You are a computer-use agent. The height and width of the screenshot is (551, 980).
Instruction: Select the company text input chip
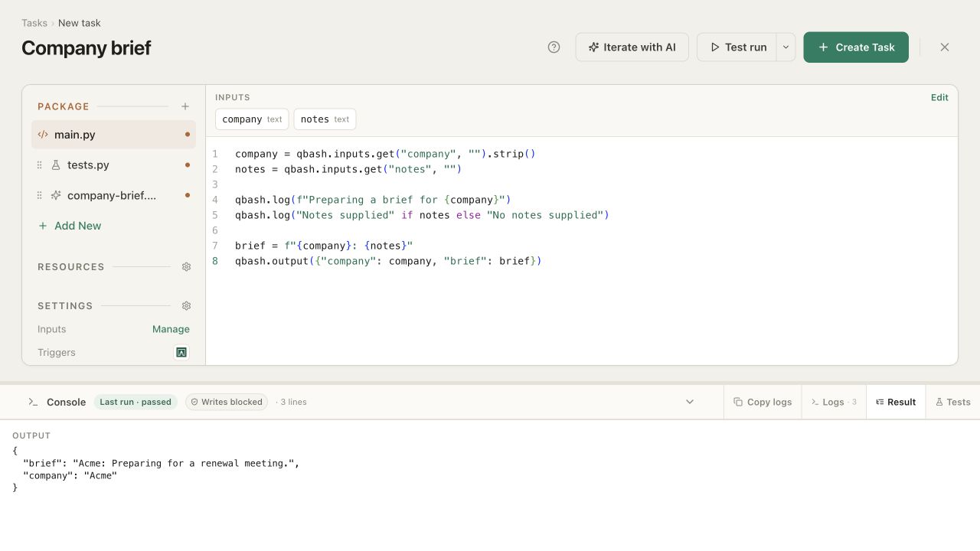coord(253,119)
